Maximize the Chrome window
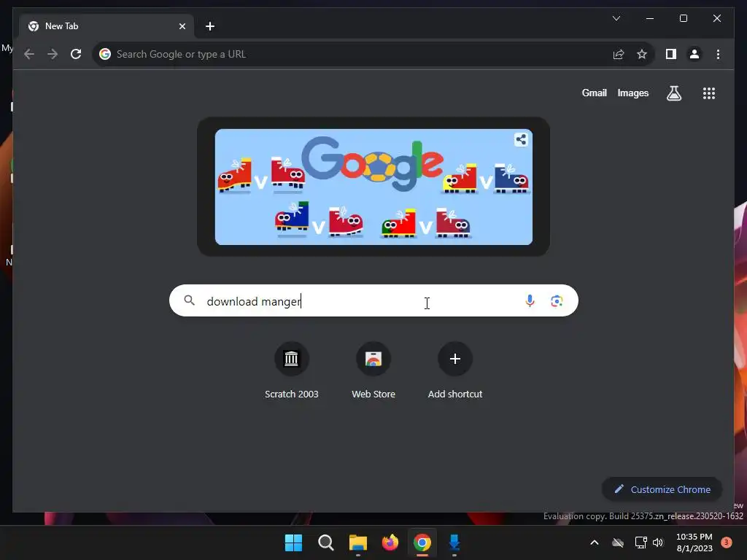This screenshot has height=560, width=747. coord(683,18)
